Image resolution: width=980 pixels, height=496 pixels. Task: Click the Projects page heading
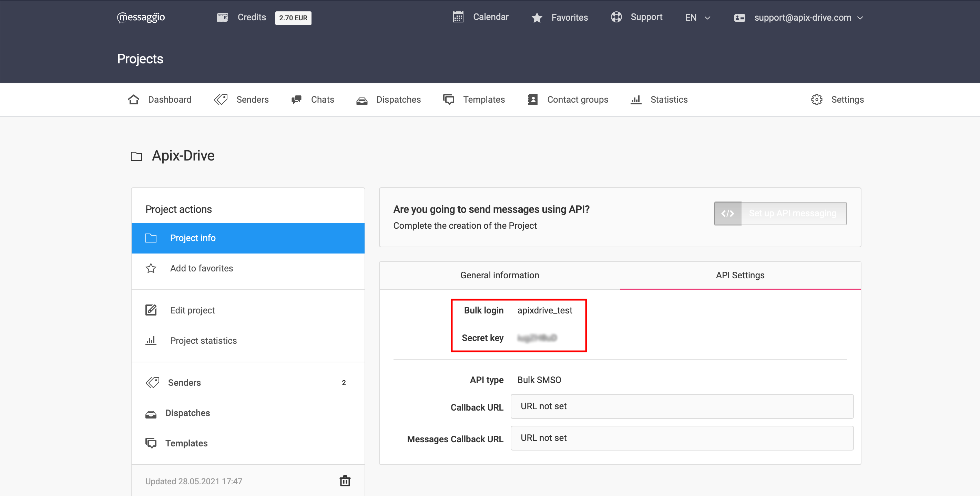(x=140, y=59)
